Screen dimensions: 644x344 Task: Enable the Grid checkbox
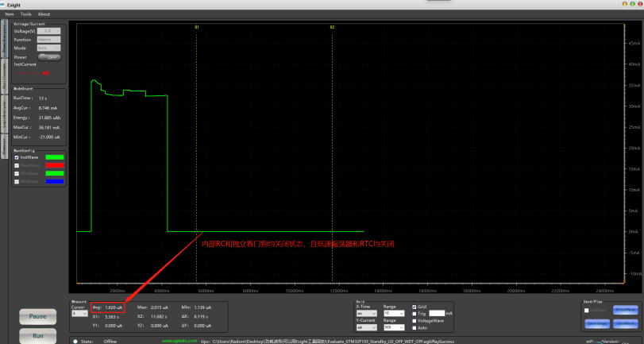click(x=414, y=307)
